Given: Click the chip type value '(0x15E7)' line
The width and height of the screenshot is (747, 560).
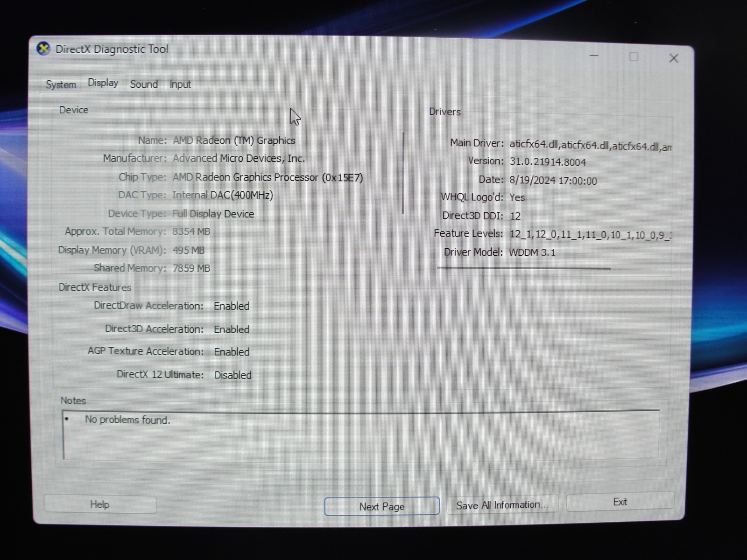Looking at the screenshot, I should pyautogui.click(x=268, y=177).
